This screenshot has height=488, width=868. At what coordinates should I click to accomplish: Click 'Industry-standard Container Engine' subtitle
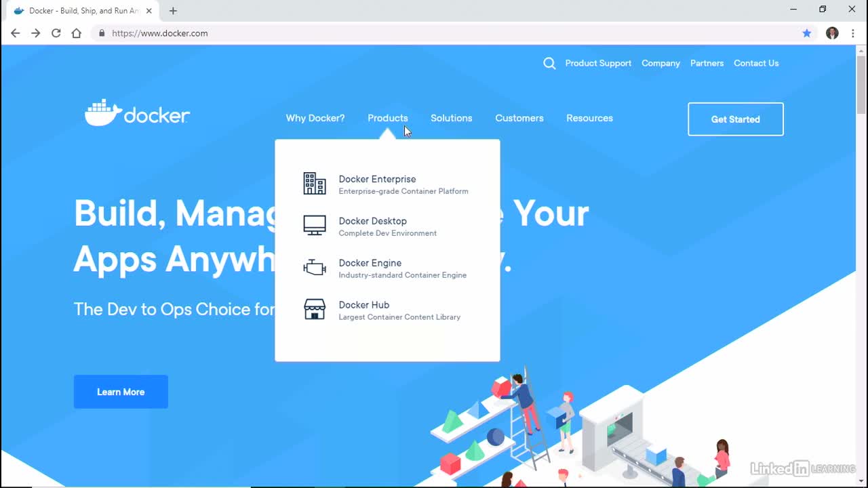(x=403, y=275)
